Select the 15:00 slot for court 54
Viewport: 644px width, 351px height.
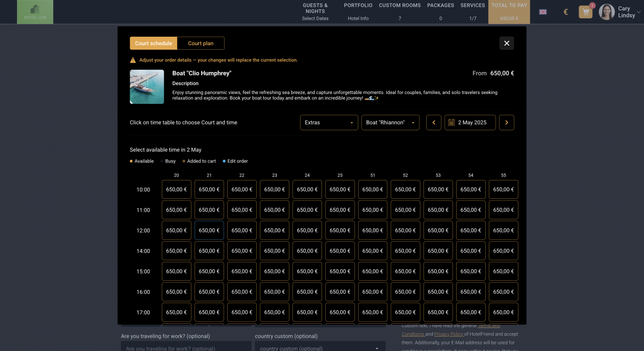[471, 271]
